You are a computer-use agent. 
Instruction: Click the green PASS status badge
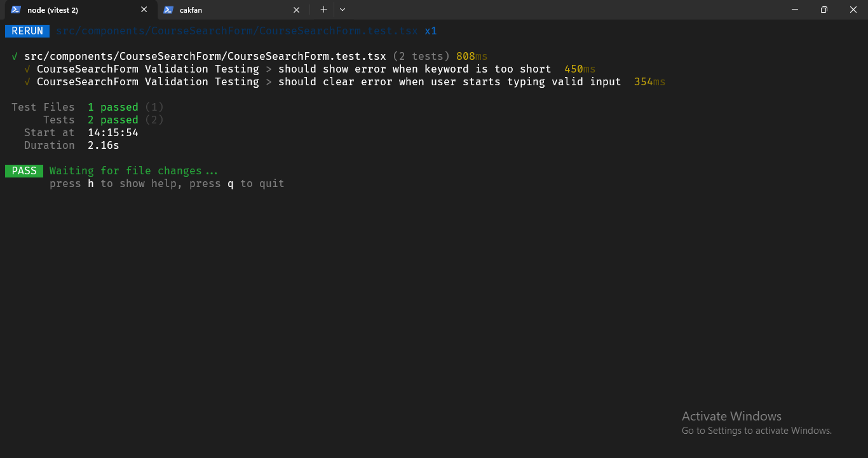coord(24,170)
